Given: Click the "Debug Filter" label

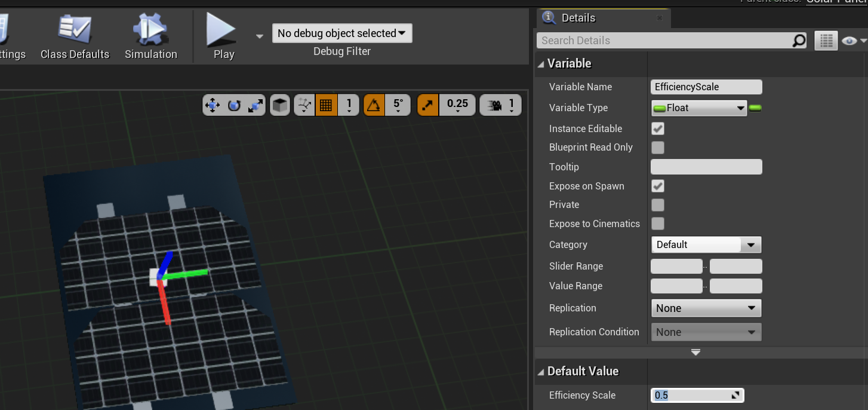Looking at the screenshot, I should click(x=342, y=51).
